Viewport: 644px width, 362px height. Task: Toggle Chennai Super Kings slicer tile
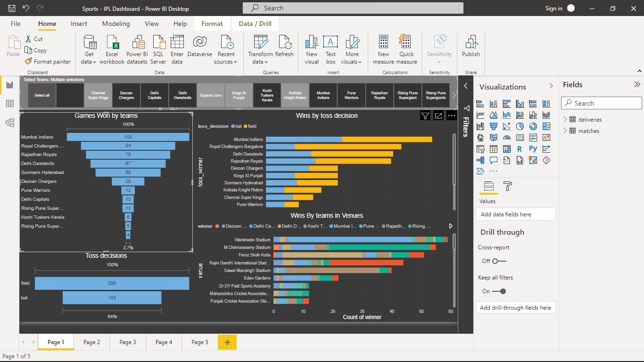pos(98,95)
